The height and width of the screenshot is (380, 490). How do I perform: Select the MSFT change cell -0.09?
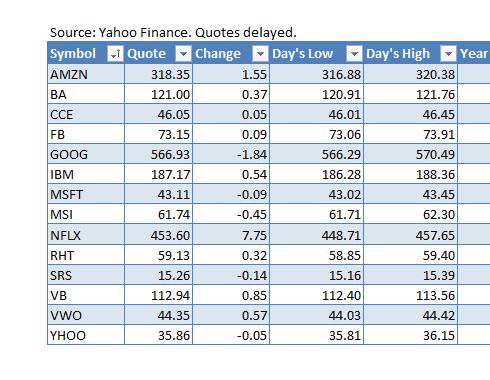tap(231, 194)
